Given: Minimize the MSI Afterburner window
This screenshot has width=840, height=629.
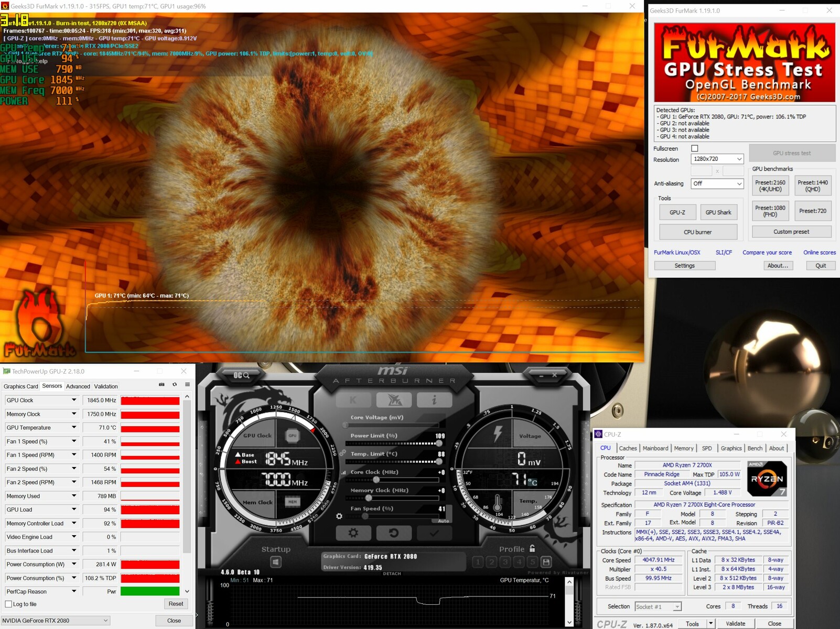Looking at the screenshot, I should (x=541, y=375).
